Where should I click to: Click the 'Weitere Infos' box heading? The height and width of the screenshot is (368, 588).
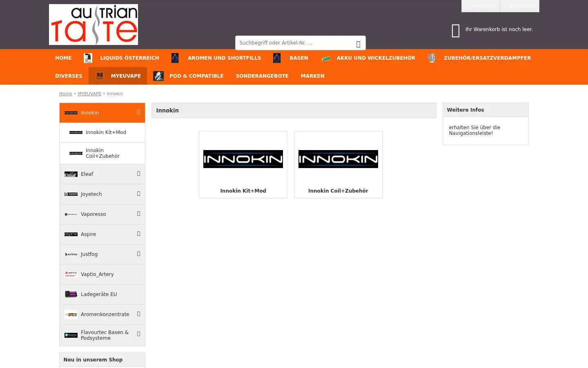click(465, 110)
